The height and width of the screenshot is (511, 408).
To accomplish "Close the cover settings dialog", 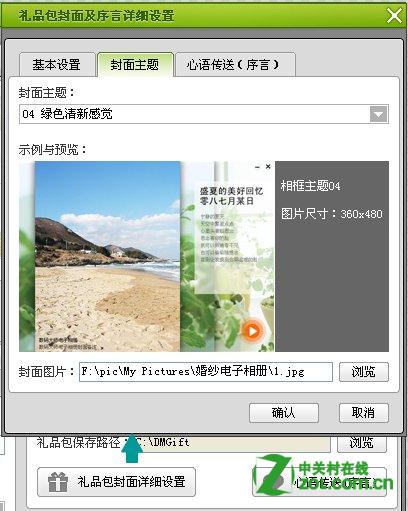I will pos(394,15).
